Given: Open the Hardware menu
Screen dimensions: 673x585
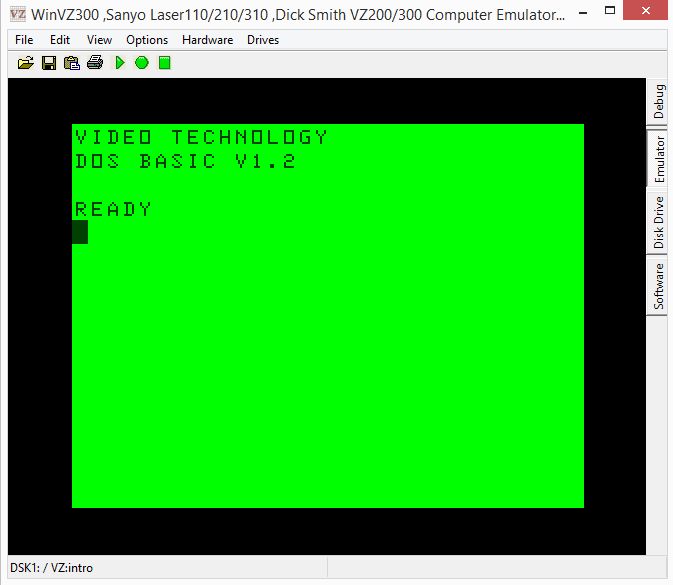Looking at the screenshot, I should pos(207,40).
